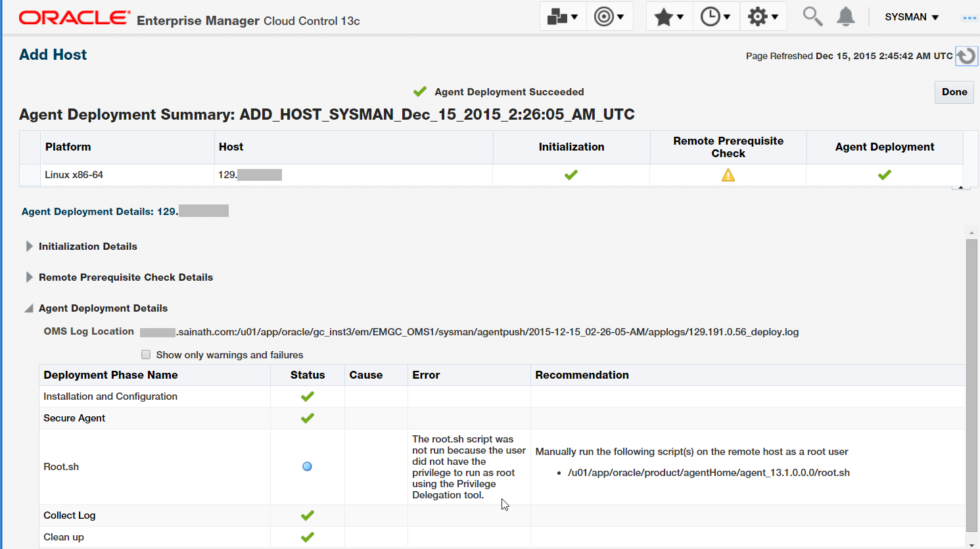Expand Initialization Details section
Viewport: 980px width, 549px height.
coord(29,246)
